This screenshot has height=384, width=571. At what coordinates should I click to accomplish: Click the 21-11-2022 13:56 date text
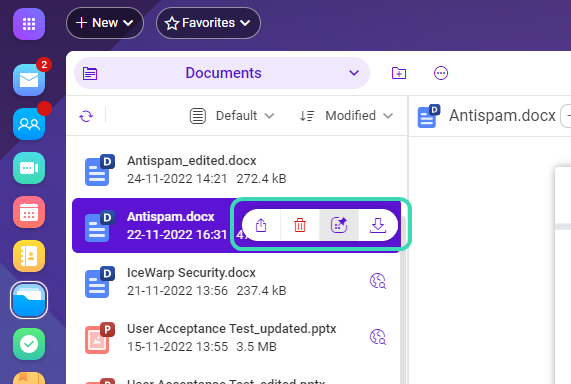point(177,291)
